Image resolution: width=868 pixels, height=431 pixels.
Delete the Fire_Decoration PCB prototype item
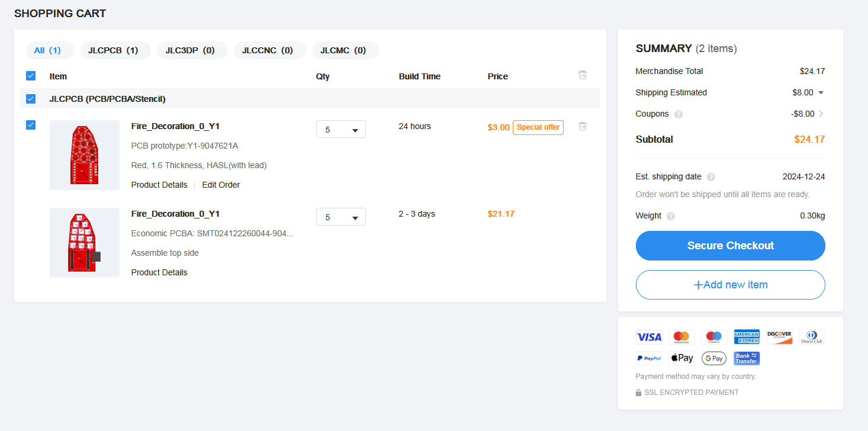583,126
